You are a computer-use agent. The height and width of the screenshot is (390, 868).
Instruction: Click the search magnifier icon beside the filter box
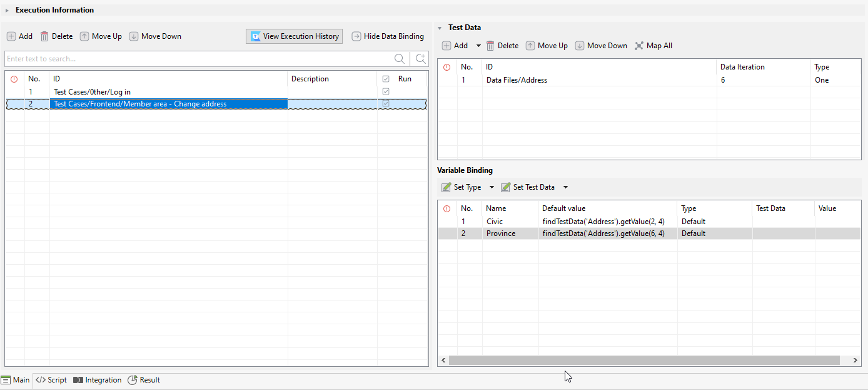pyautogui.click(x=400, y=58)
